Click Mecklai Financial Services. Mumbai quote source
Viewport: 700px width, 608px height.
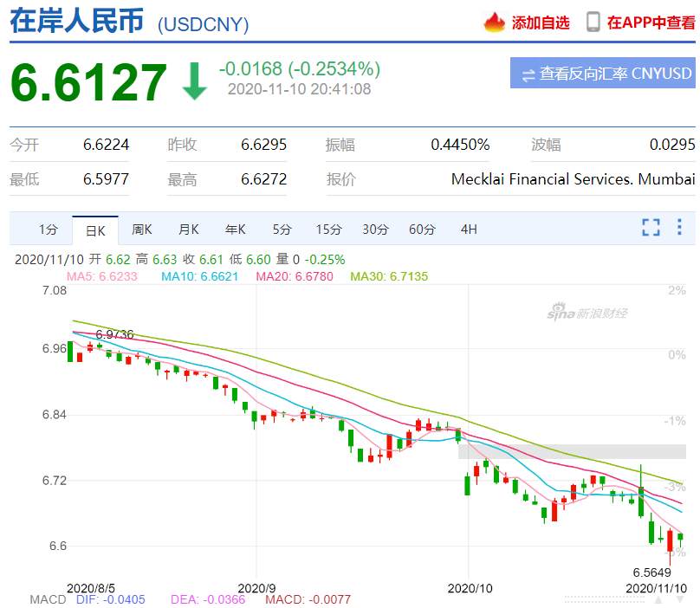tap(574, 179)
